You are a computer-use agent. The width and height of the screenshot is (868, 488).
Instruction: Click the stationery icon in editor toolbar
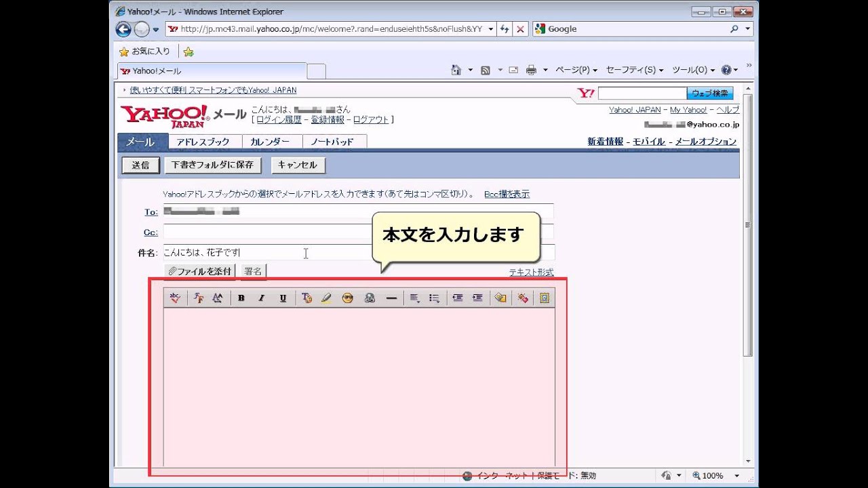[500, 298]
